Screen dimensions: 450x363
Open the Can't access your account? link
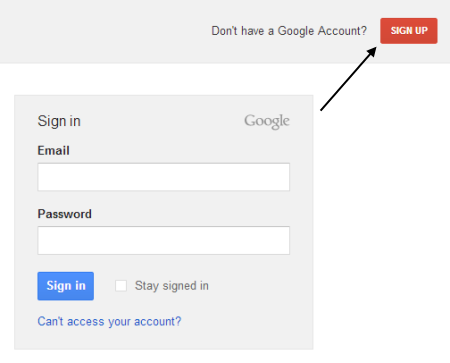(109, 321)
